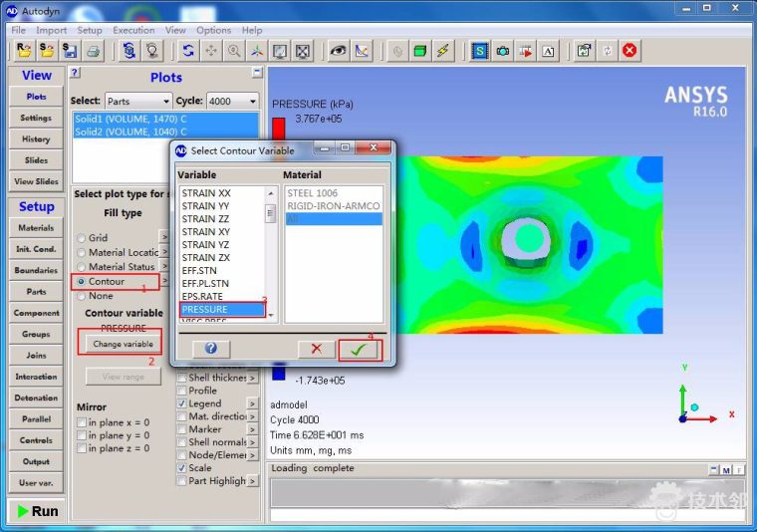The image size is (757, 532).
Task: Click the eye view icon in toolbar
Action: click(x=338, y=51)
